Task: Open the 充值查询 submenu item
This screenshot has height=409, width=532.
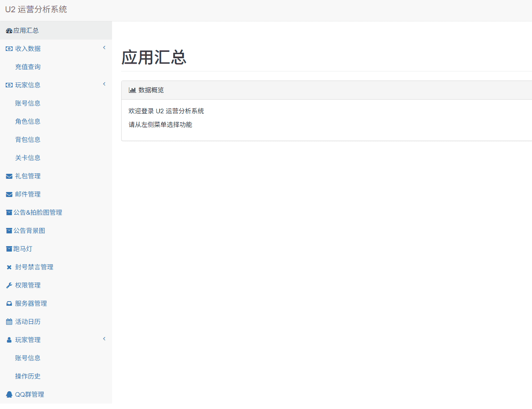Action: pos(28,67)
